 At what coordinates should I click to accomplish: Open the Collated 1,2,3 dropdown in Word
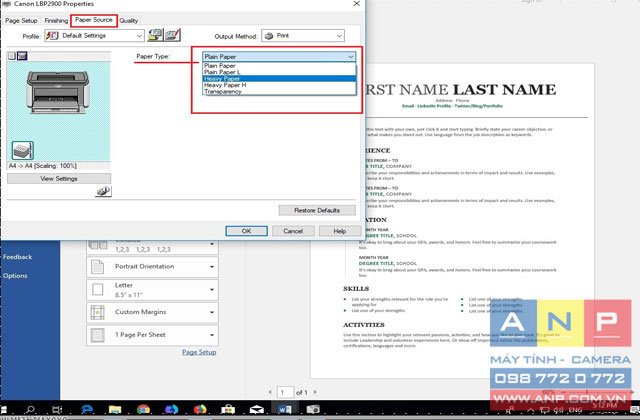(x=152, y=247)
